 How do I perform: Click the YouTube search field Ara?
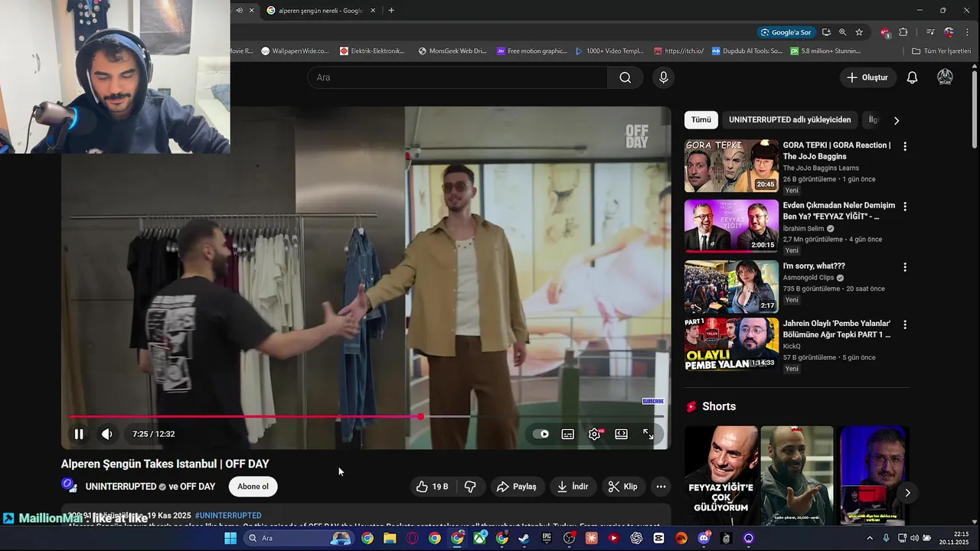[x=458, y=77]
